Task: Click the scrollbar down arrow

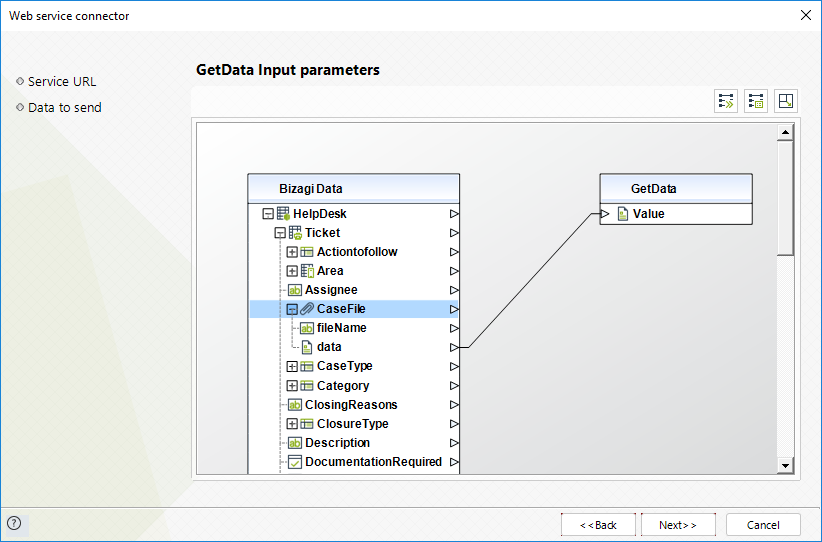Action: point(785,465)
